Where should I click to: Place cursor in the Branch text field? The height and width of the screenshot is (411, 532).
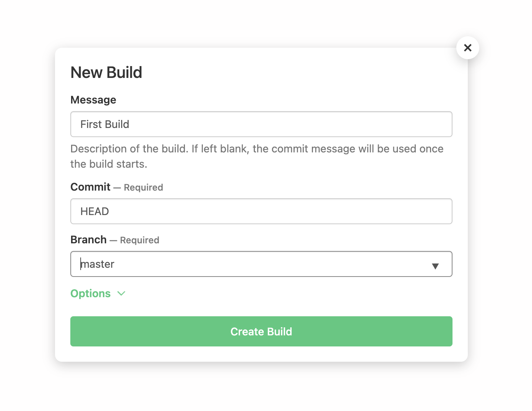click(229, 264)
